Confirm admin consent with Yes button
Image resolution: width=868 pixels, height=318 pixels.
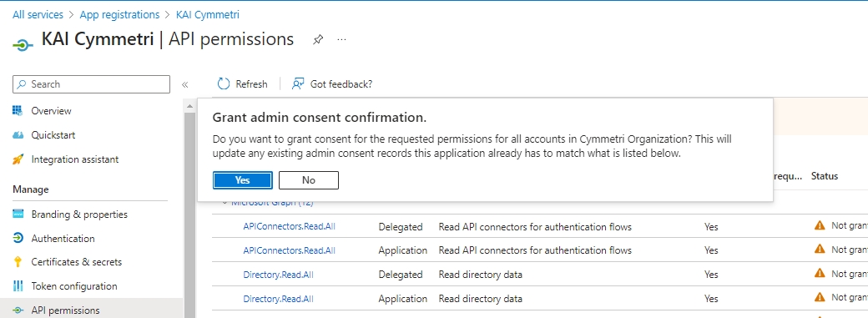pos(243,180)
